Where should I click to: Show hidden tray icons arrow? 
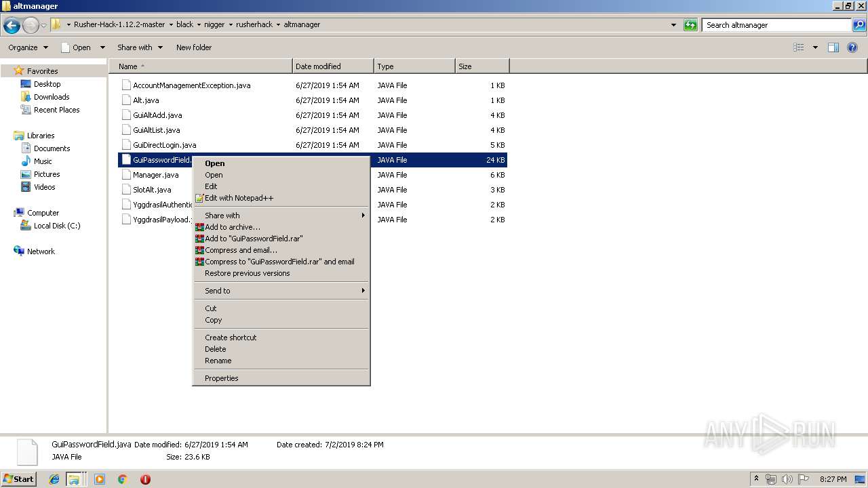point(757,479)
